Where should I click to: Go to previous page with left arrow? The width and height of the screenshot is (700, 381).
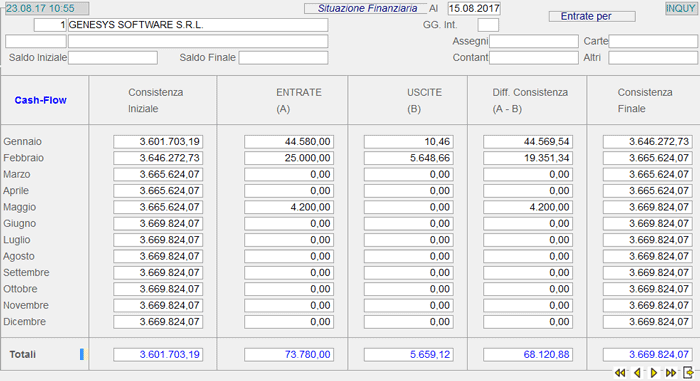tap(637, 373)
